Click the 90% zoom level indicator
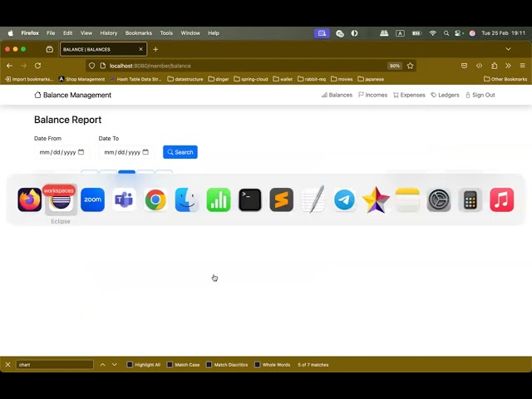This screenshot has height=399, width=532. tap(395, 66)
